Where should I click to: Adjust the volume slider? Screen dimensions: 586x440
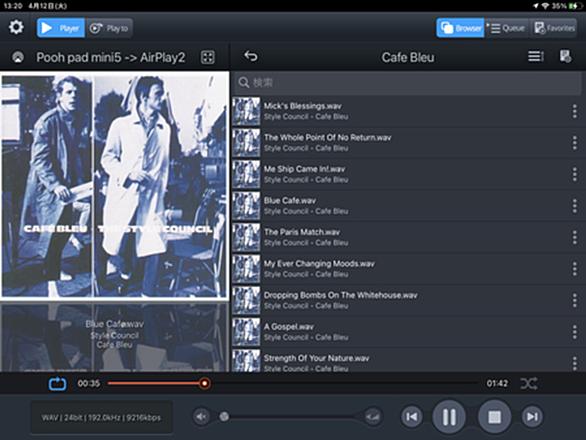[287, 416]
